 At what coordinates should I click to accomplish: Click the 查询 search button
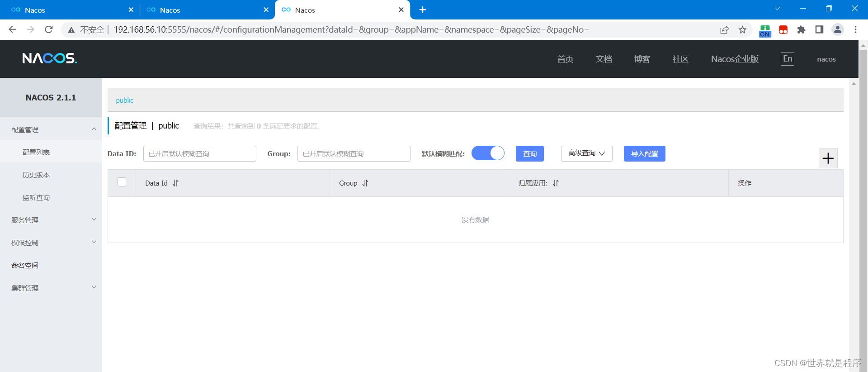point(530,153)
